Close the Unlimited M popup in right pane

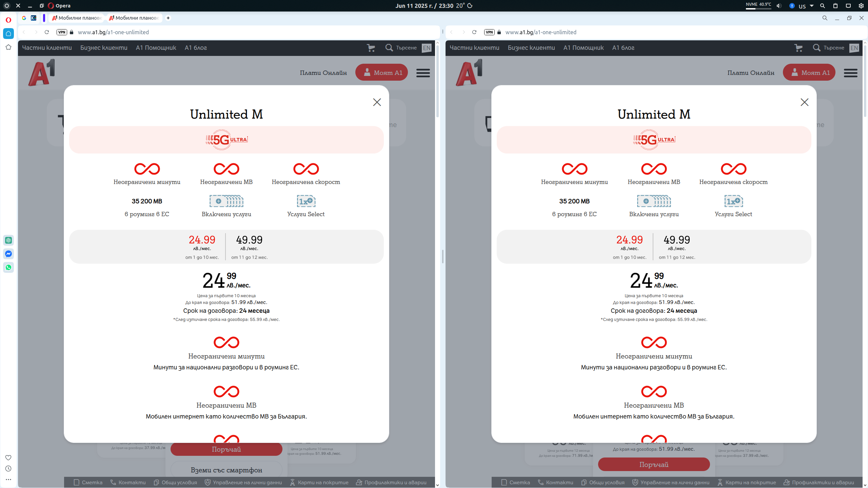coord(805,102)
